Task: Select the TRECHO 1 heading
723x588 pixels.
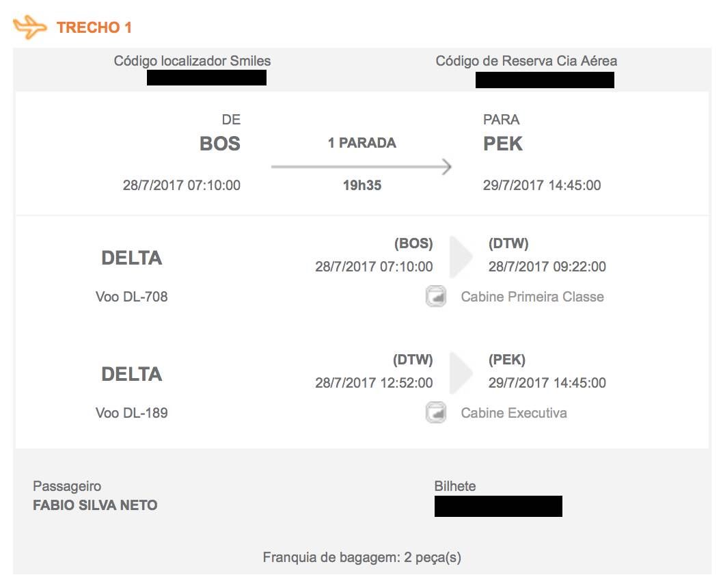Action: click(x=94, y=27)
